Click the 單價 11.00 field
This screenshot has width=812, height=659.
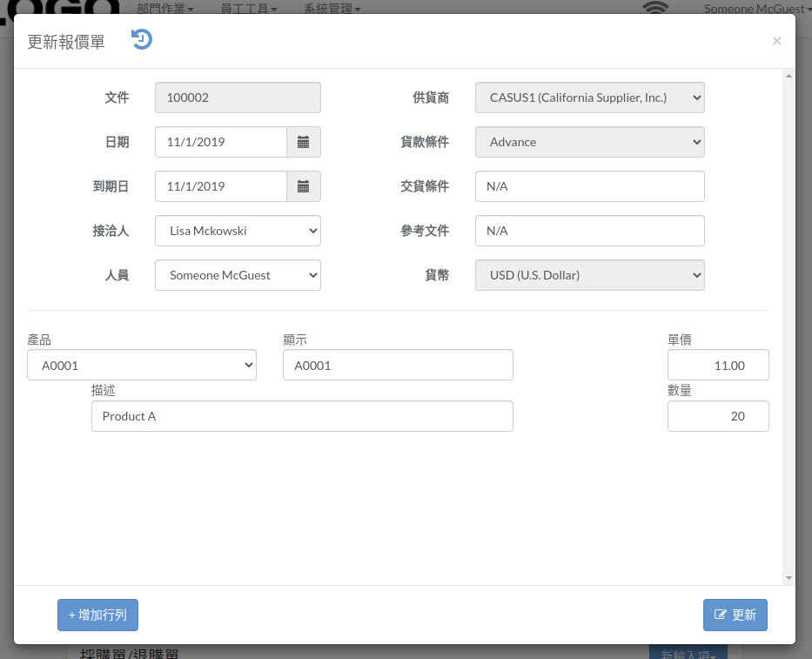coord(718,365)
